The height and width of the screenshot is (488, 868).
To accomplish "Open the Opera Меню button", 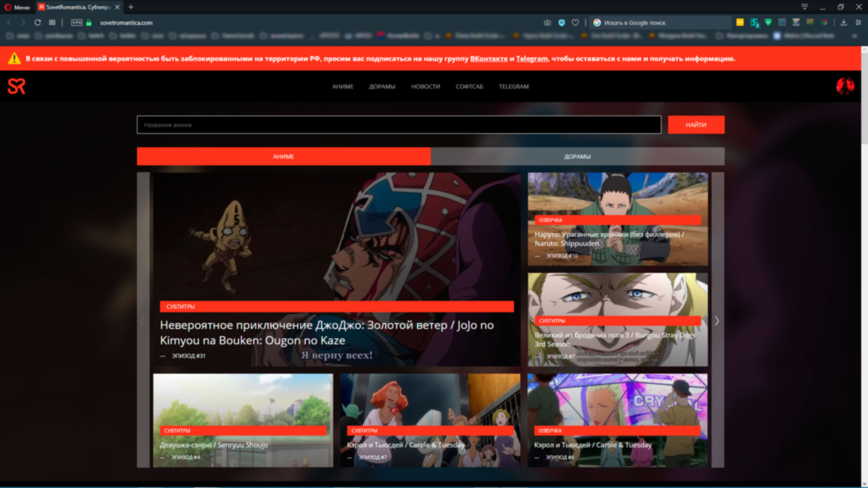I will (17, 7).
